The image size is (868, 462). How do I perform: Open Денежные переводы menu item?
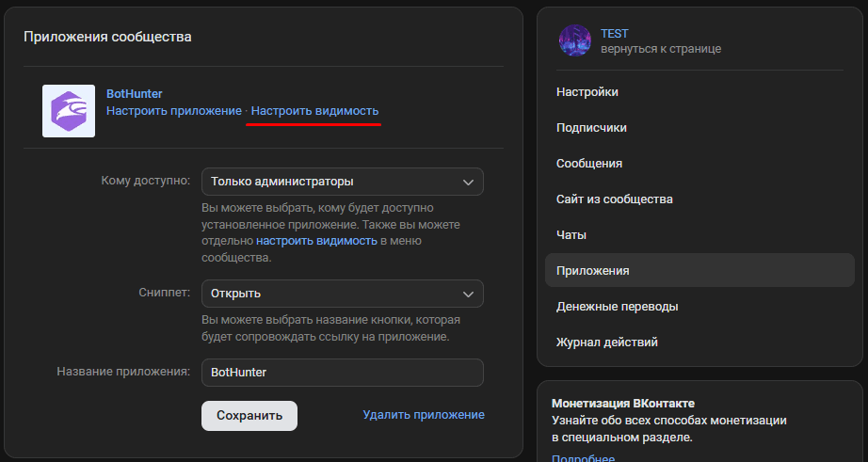(x=617, y=307)
